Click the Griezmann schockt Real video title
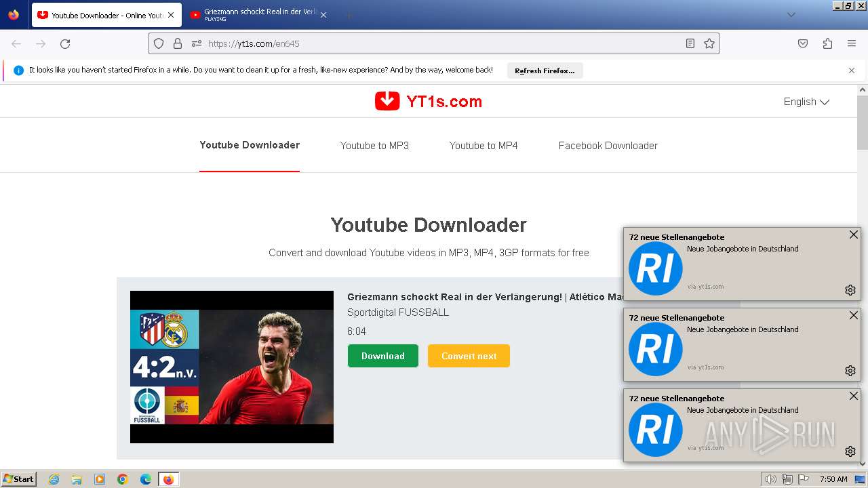Screen dimensions: 868x488 coord(485,297)
